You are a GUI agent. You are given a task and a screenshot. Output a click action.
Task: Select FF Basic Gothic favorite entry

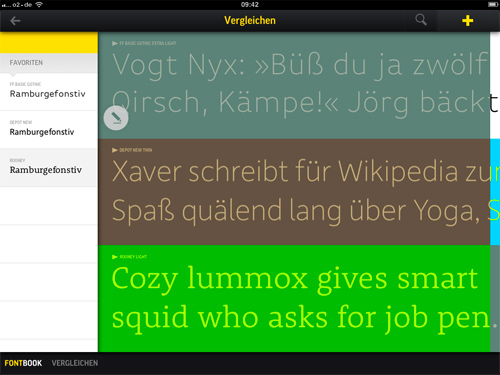(x=49, y=92)
